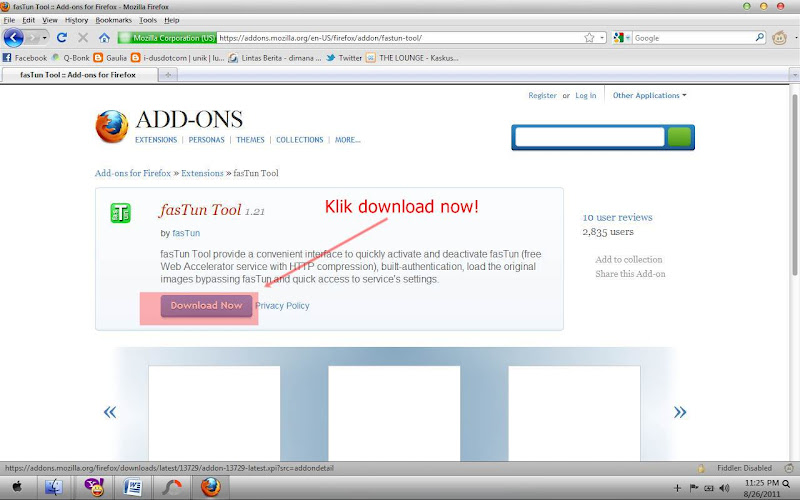
Task: Click the page vertical scrollbar thumb
Action: (x=794, y=185)
